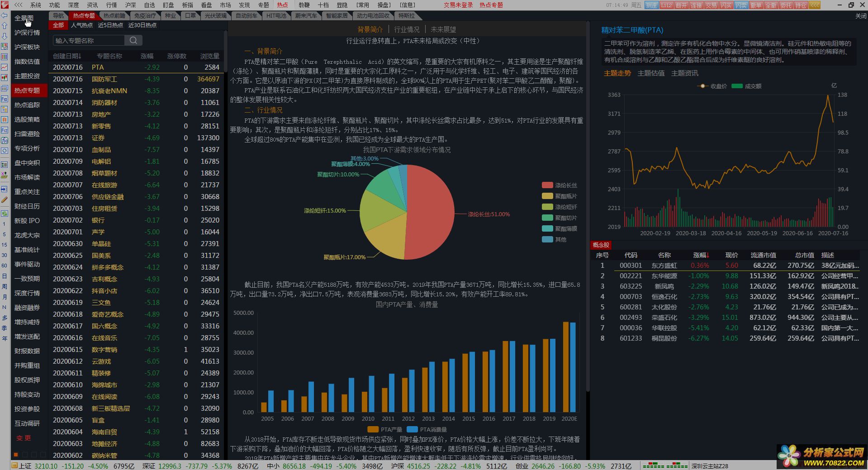This screenshot has width=868, height=470.
Task: Sort topic list by 浏览量 column
Action: (210, 56)
